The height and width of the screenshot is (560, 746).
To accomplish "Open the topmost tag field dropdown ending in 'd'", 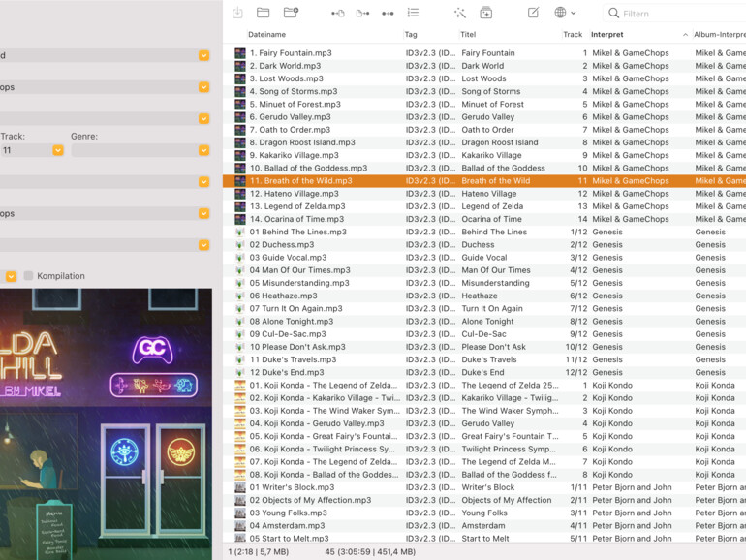I will tap(204, 55).
